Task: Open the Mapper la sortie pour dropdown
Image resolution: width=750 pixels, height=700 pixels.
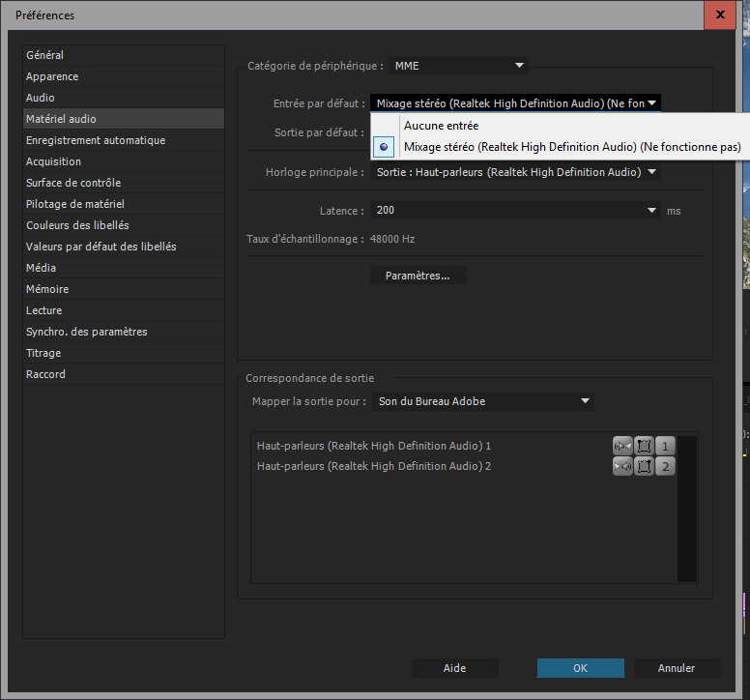Action: (x=483, y=401)
